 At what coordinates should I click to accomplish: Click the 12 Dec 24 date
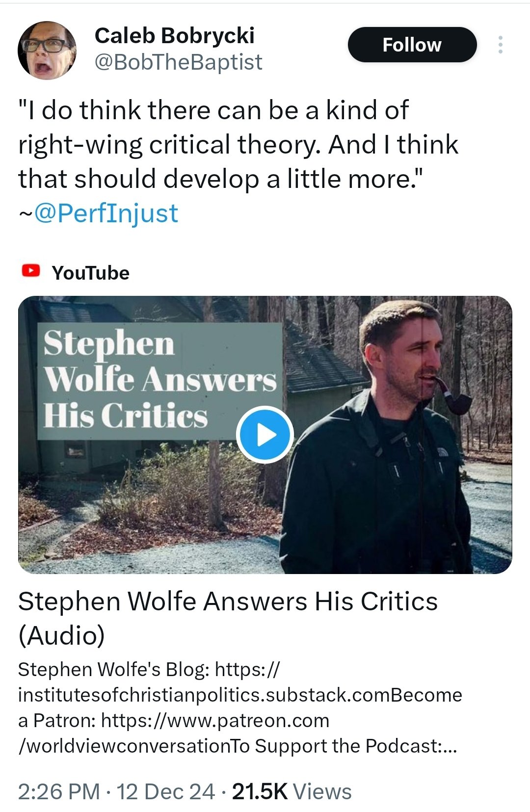[x=165, y=792]
